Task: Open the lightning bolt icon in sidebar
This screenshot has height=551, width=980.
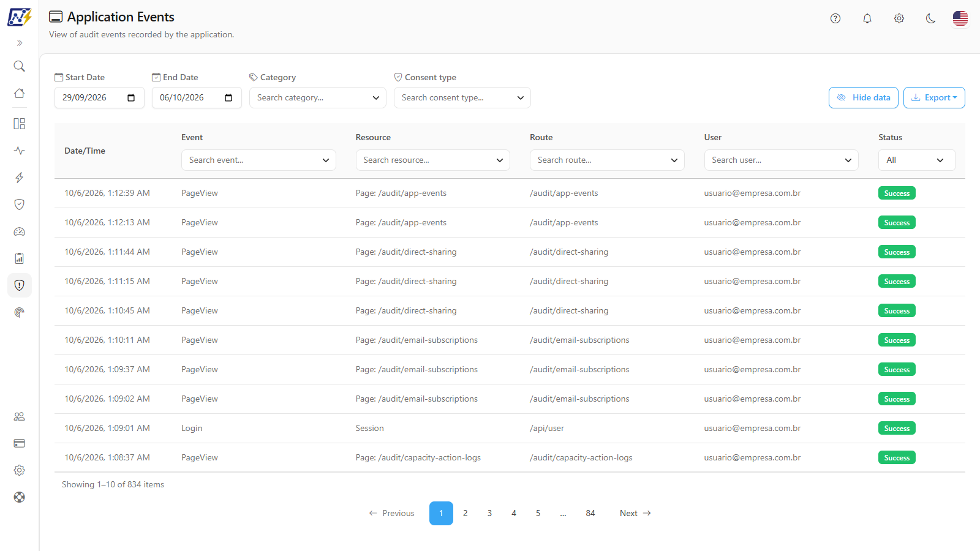Action: point(20,178)
